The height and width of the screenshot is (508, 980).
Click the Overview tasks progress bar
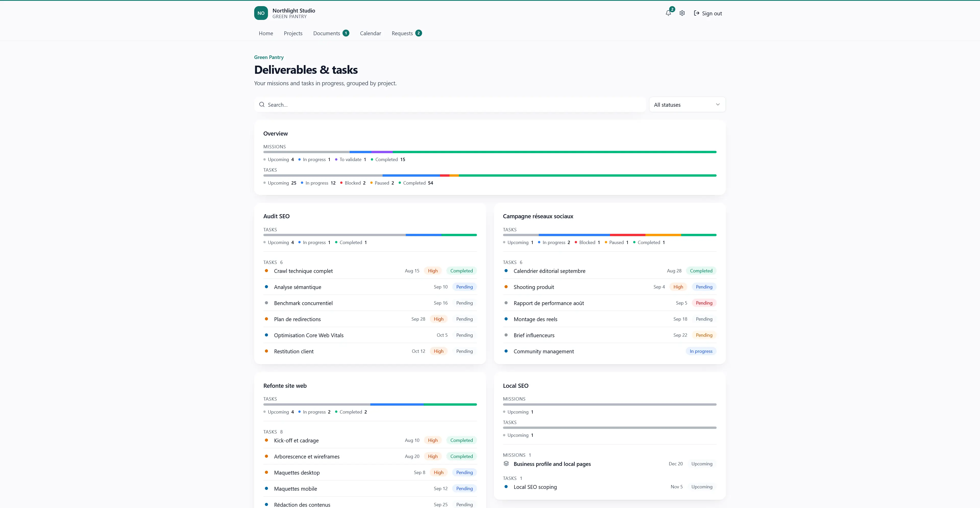490,175
